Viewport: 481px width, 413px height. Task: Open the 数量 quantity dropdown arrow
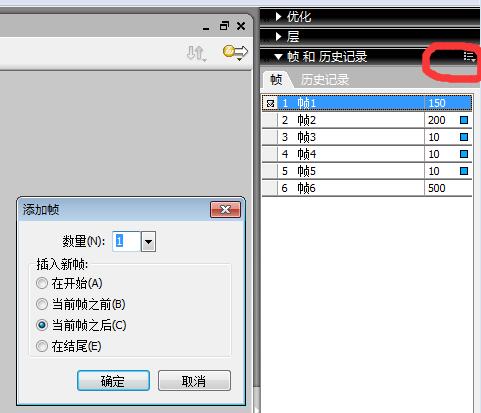click(x=148, y=241)
